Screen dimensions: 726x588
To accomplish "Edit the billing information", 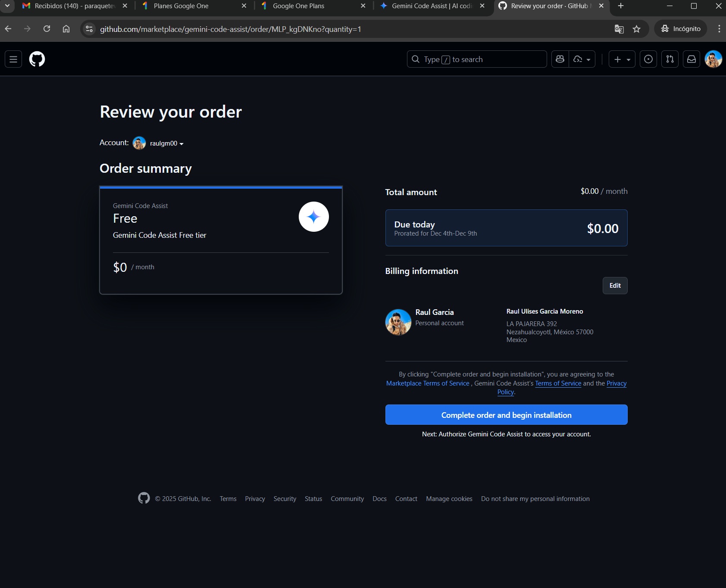I will point(615,286).
